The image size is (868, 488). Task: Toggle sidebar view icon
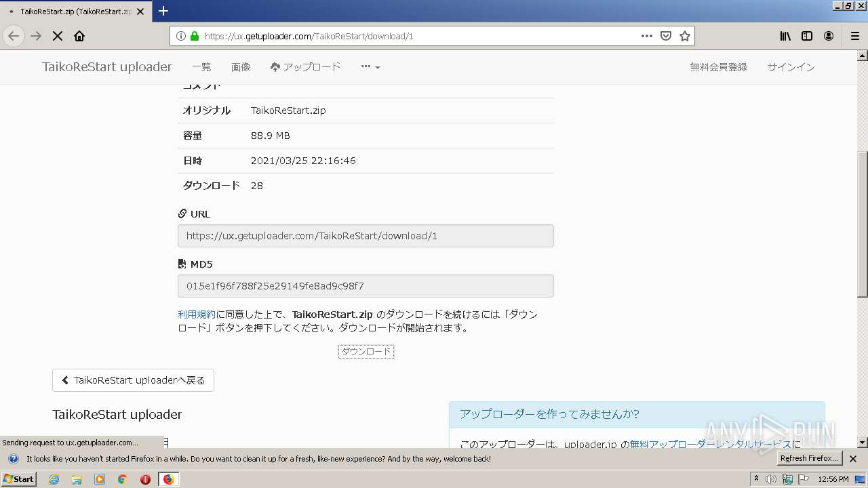coord(807,36)
